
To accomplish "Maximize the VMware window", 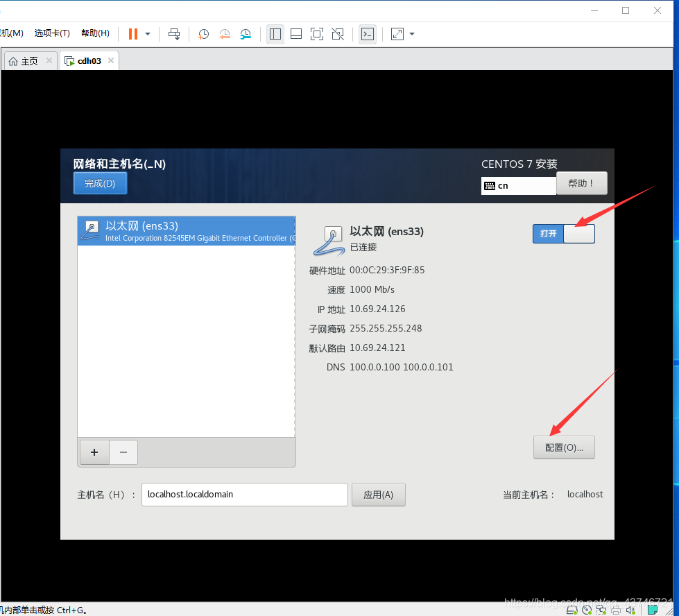I will (x=626, y=10).
